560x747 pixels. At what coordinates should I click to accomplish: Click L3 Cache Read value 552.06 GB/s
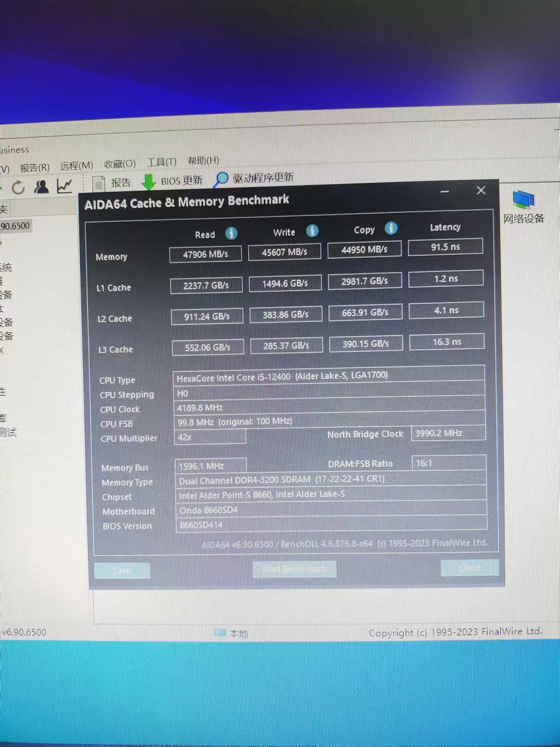point(208,348)
